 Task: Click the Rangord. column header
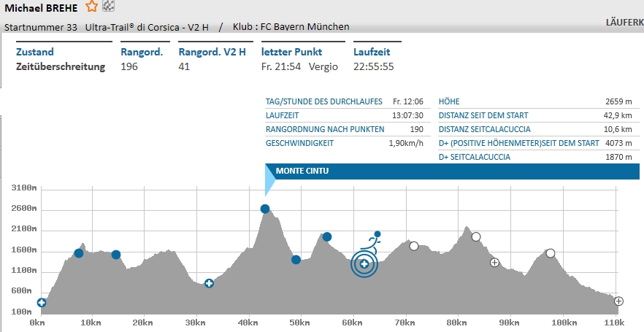click(x=142, y=52)
